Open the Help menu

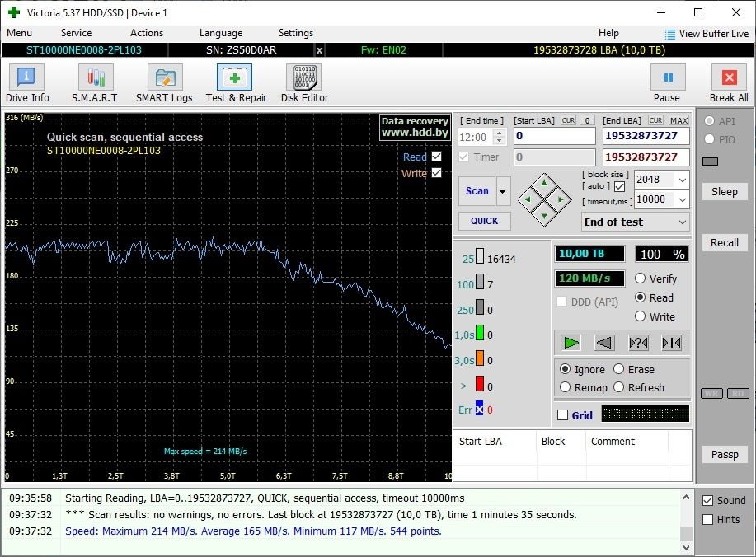tap(608, 33)
